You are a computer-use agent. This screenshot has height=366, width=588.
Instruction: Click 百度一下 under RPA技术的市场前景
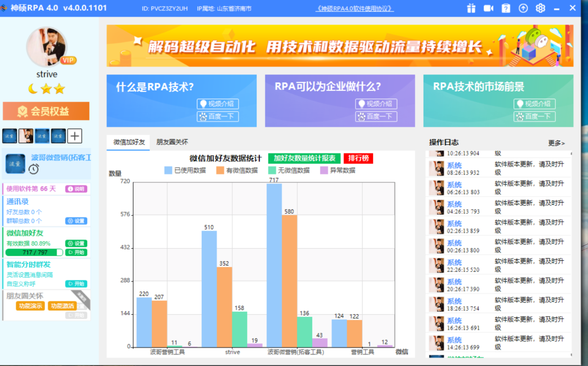pyautogui.click(x=535, y=117)
